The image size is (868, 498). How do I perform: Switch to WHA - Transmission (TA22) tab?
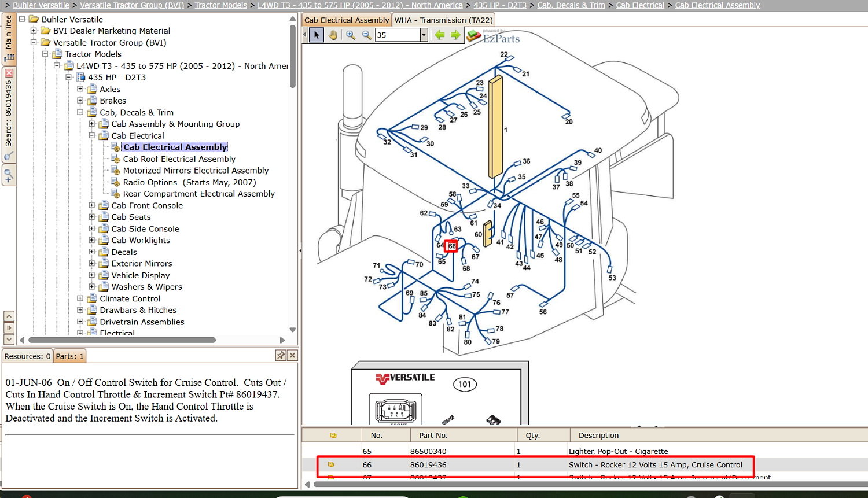(x=444, y=20)
